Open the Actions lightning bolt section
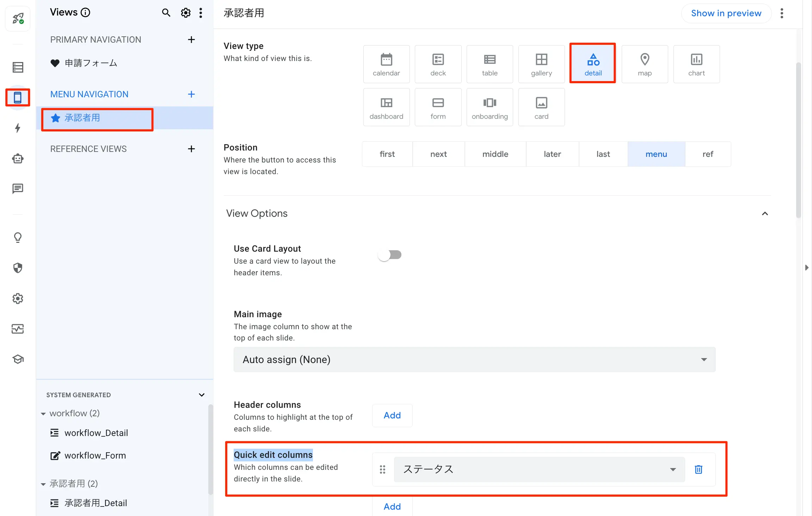 pos(18,128)
